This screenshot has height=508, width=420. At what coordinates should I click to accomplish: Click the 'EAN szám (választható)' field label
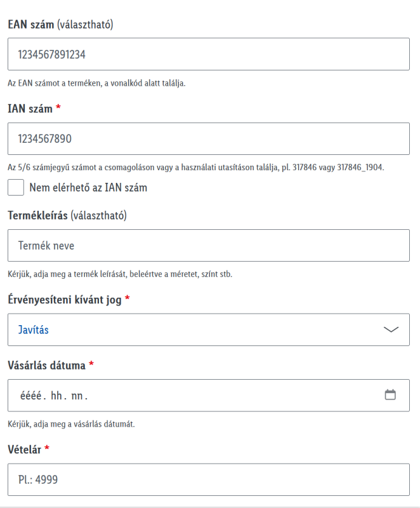(x=60, y=24)
